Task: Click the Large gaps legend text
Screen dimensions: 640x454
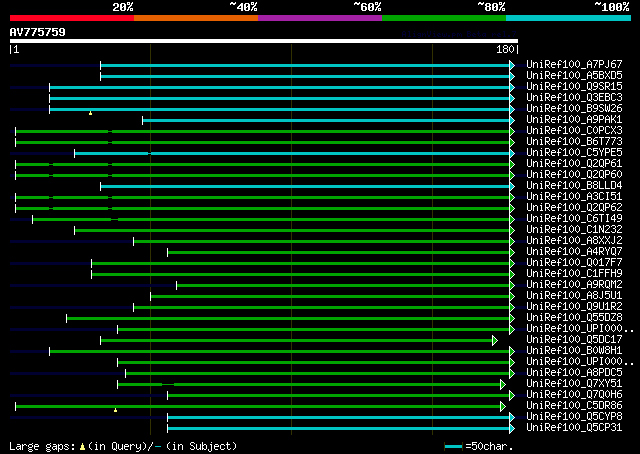Action: point(42,447)
